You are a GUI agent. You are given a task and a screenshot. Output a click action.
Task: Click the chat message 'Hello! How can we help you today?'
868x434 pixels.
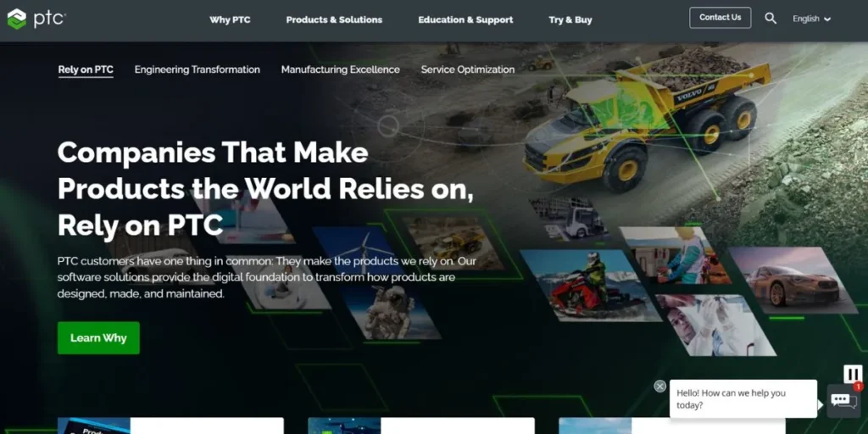(743, 398)
